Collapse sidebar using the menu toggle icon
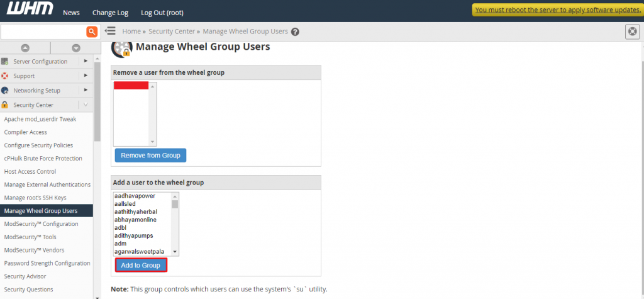This screenshot has height=299, width=644. [110, 31]
